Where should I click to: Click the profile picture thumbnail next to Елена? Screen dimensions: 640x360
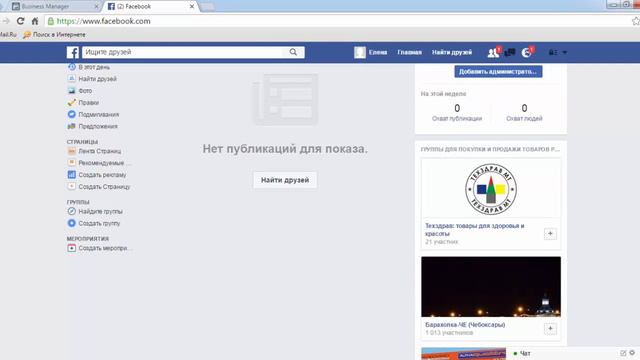(x=360, y=52)
